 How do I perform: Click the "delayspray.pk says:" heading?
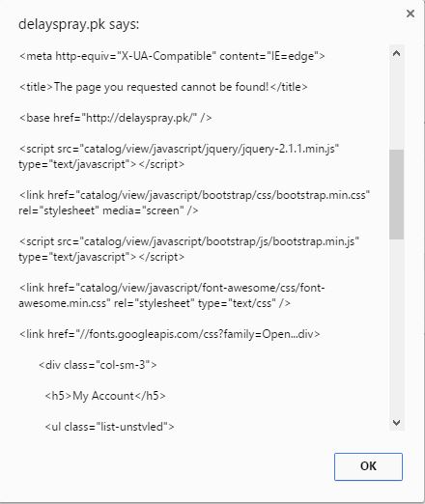tap(78, 24)
